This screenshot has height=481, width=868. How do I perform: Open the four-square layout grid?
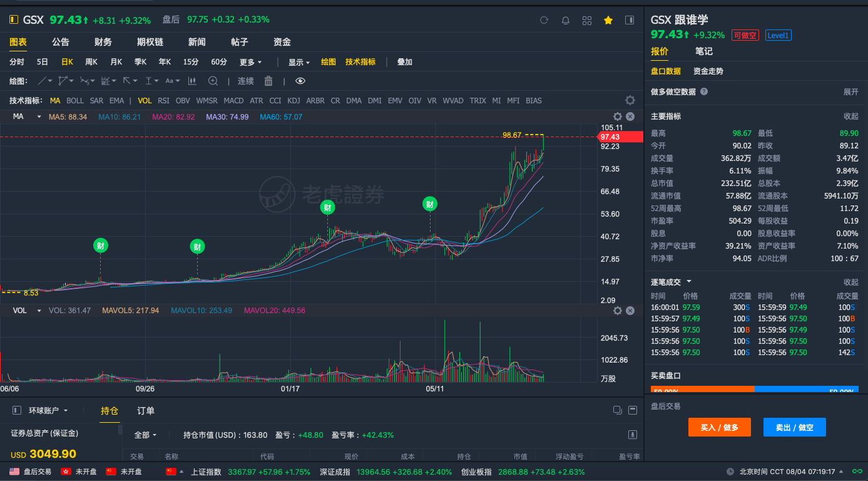click(x=587, y=20)
